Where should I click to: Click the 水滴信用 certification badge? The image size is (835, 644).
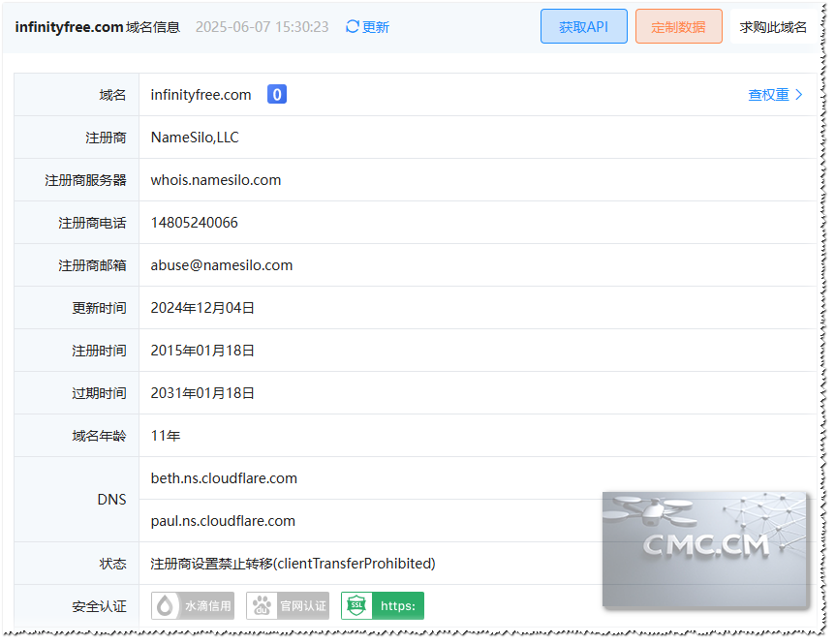pyautogui.click(x=193, y=605)
